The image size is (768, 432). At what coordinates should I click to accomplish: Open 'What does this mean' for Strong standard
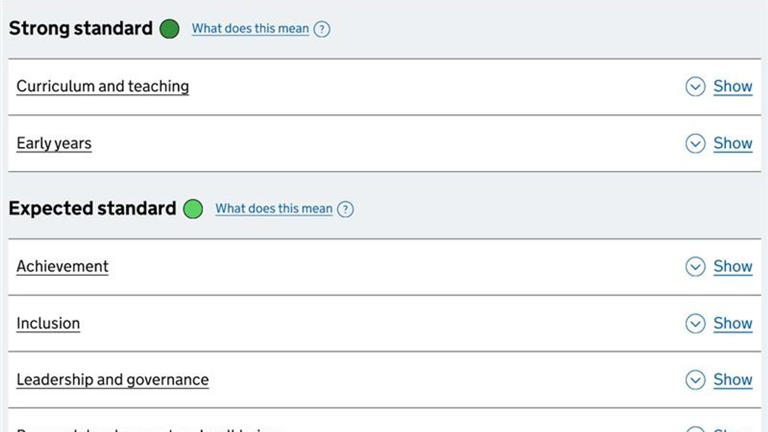click(x=250, y=29)
